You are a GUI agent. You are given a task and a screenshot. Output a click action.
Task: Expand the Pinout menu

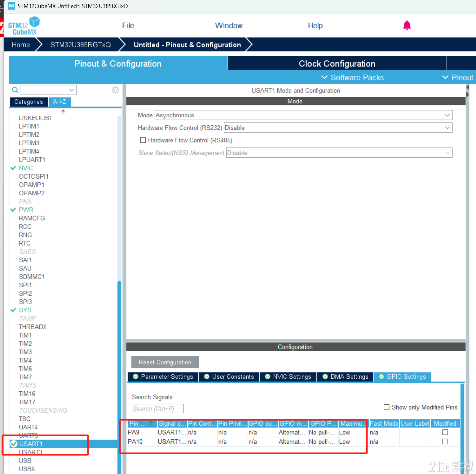[x=458, y=77]
